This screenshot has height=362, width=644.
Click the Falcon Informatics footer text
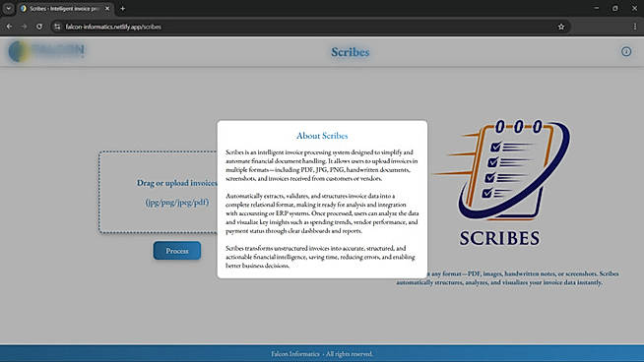tap(322, 354)
